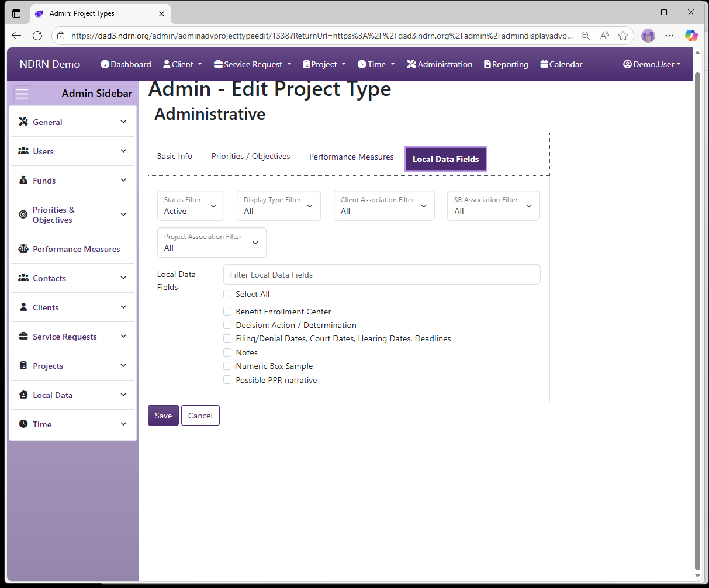Open the Reporting link in navbar

click(506, 64)
